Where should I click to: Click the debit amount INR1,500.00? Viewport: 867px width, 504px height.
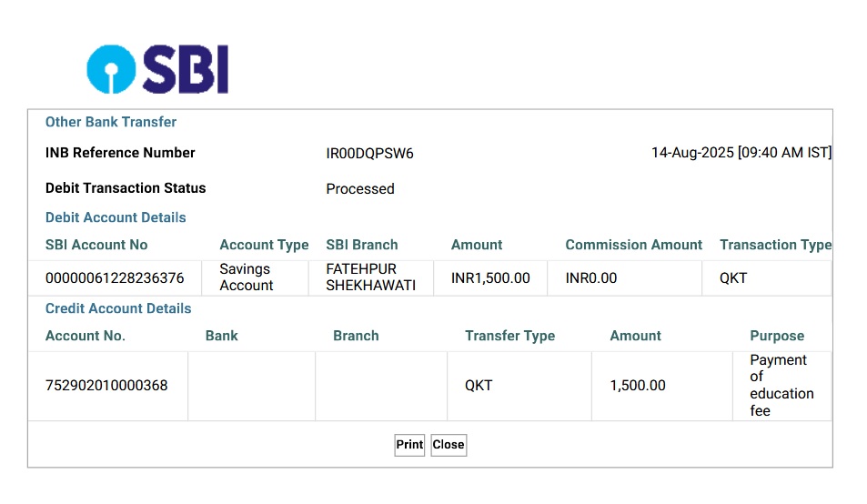click(x=490, y=278)
